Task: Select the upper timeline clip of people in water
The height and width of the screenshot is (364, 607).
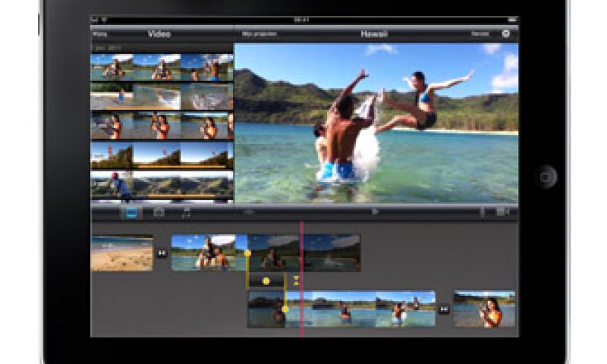Action: point(266,253)
